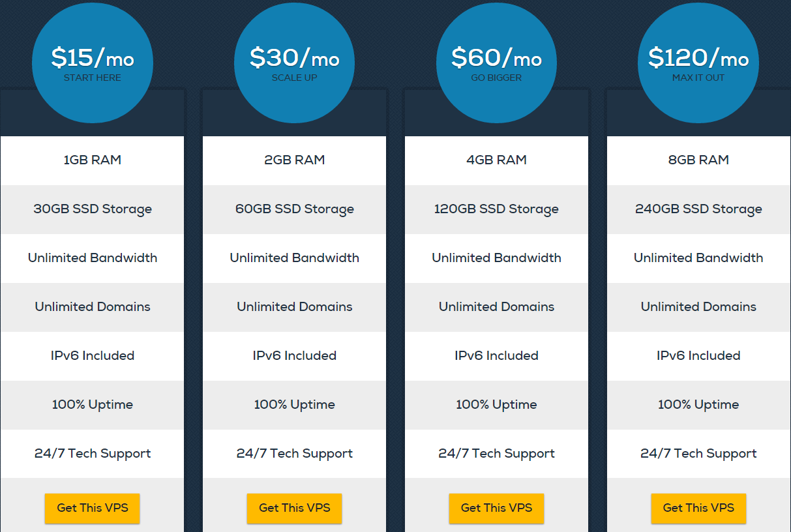Click 100% Uptime in the $120 plan
The height and width of the screenshot is (532, 791).
pos(698,405)
